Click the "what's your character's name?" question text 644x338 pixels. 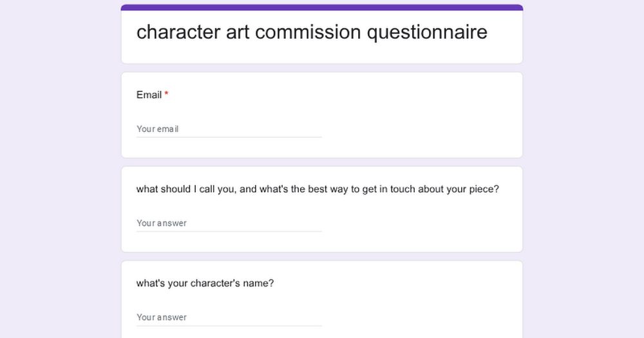pyautogui.click(x=205, y=283)
